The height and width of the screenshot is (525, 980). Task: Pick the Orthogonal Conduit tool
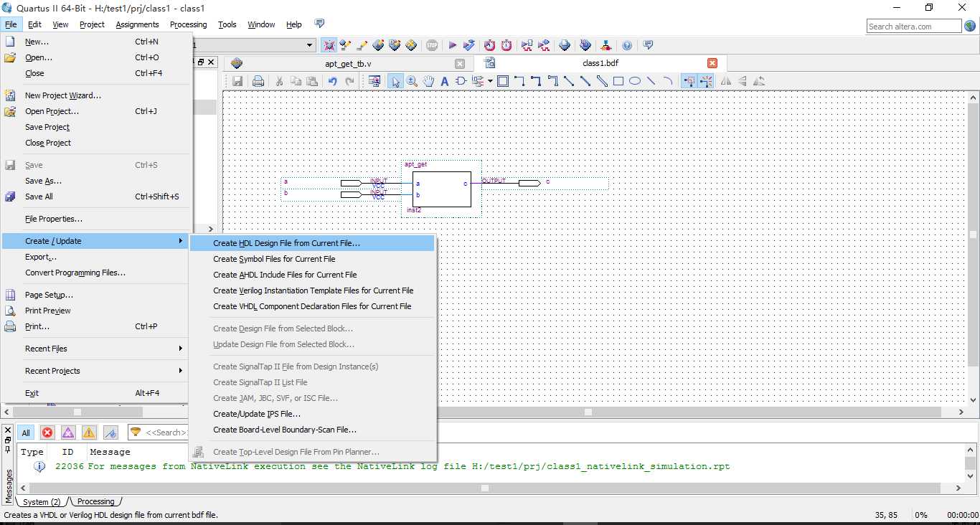(552, 81)
